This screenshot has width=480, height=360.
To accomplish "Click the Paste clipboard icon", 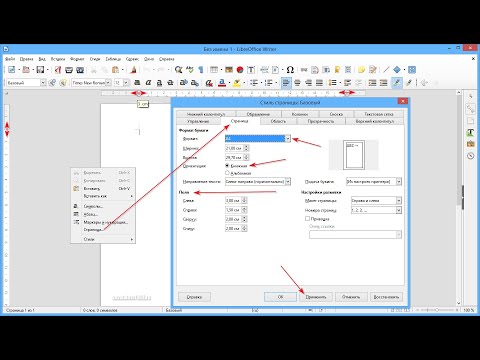I will (115, 70).
